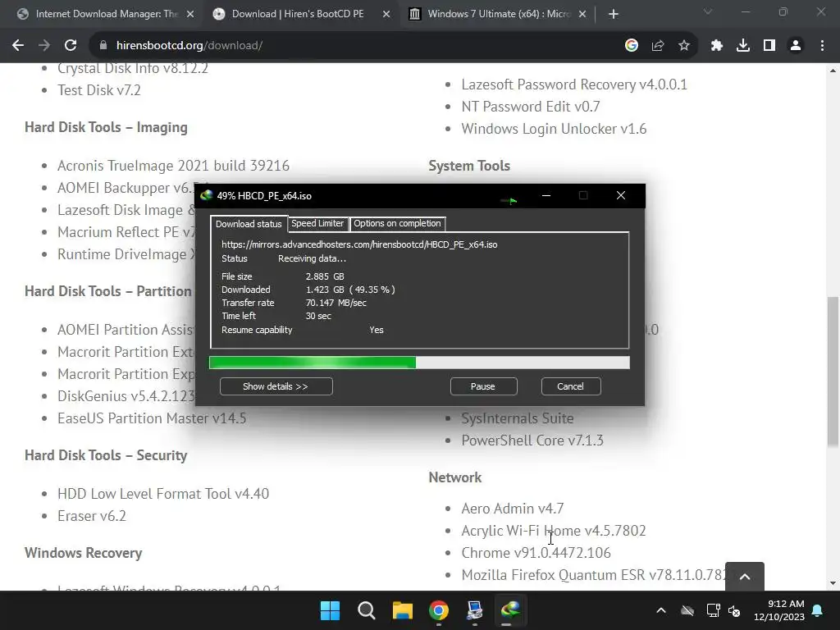Open the computer app taskbar icon
Screen dimensions: 840x630
click(x=475, y=610)
